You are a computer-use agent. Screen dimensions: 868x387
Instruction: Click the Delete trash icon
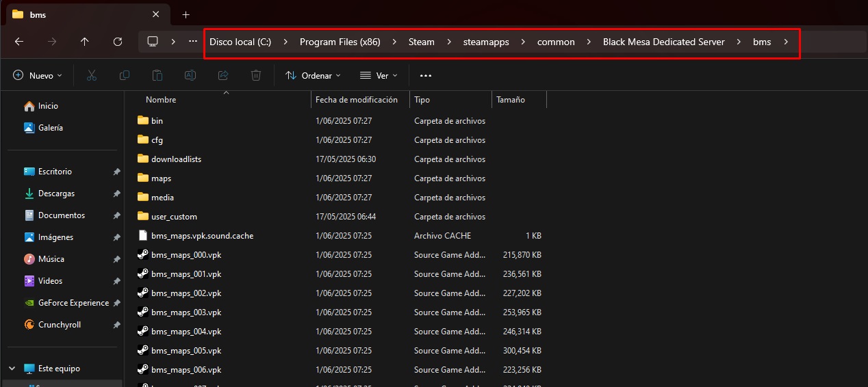(256, 75)
